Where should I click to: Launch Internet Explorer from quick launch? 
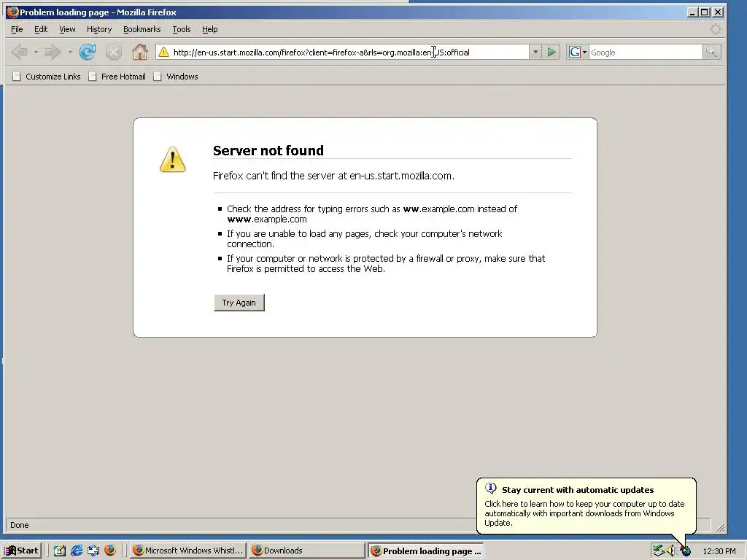click(76, 551)
